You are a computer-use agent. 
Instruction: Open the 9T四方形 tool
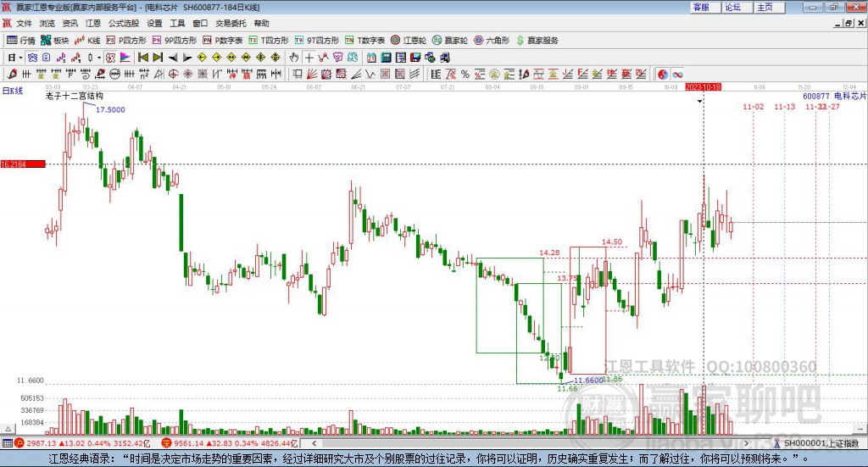click(317, 41)
